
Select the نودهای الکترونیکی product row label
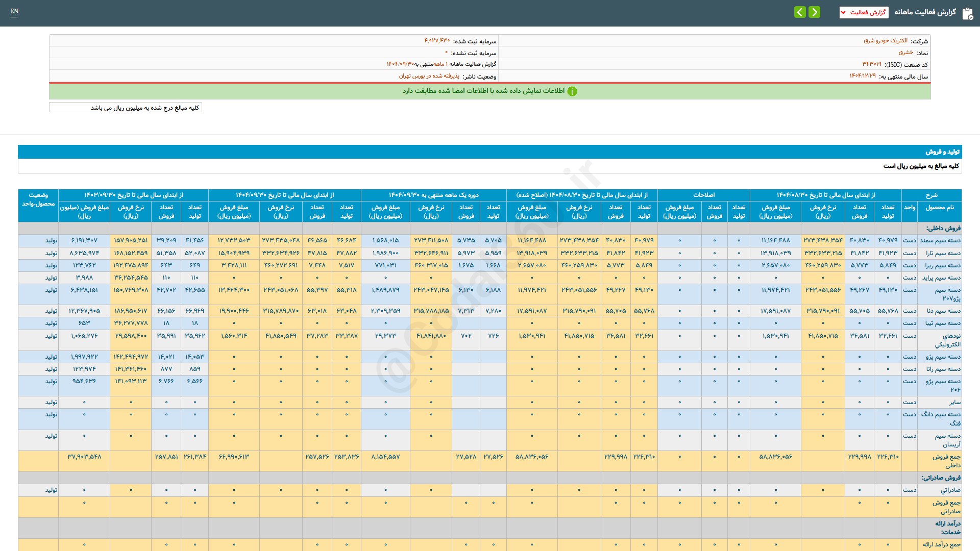point(947,340)
